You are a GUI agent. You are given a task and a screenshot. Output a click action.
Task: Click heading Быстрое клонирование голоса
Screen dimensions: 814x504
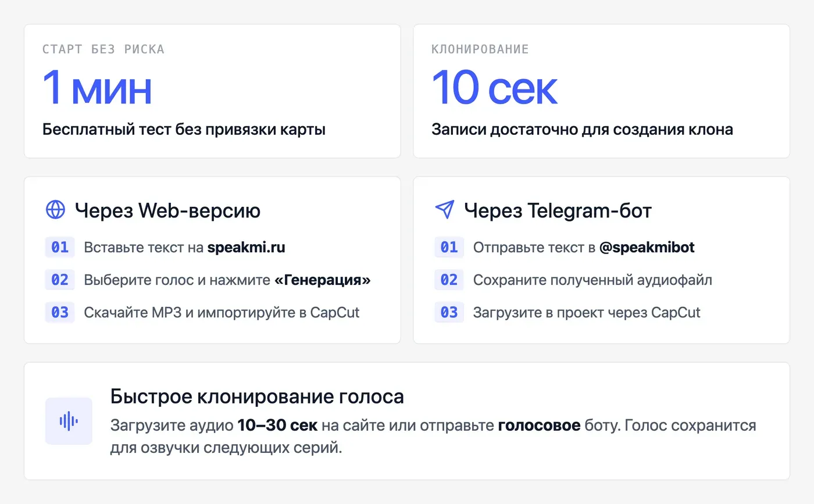coord(257,397)
